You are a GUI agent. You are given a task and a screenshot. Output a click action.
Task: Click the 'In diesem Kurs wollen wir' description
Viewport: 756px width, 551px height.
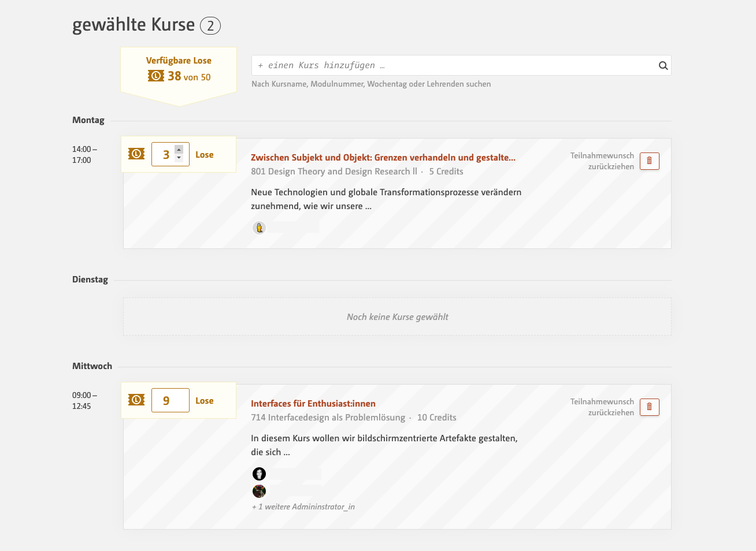(384, 445)
